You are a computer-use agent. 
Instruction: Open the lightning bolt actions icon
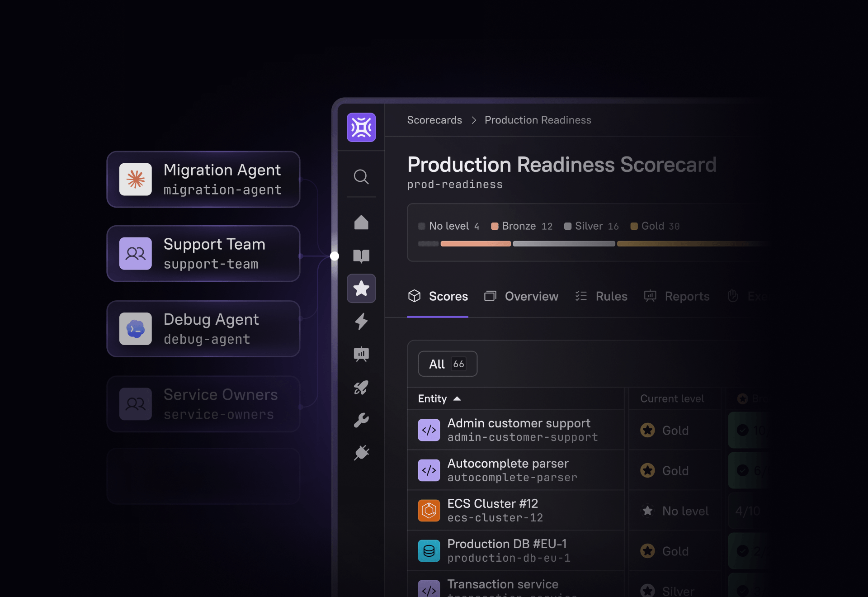pyautogui.click(x=361, y=322)
